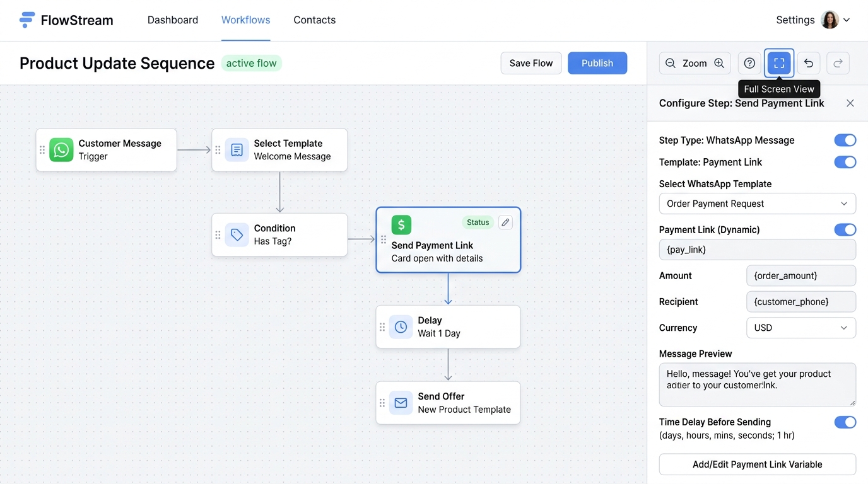868x484 pixels.
Task: Zoom in with the plus magnifier
Action: pyautogui.click(x=719, y=63)
